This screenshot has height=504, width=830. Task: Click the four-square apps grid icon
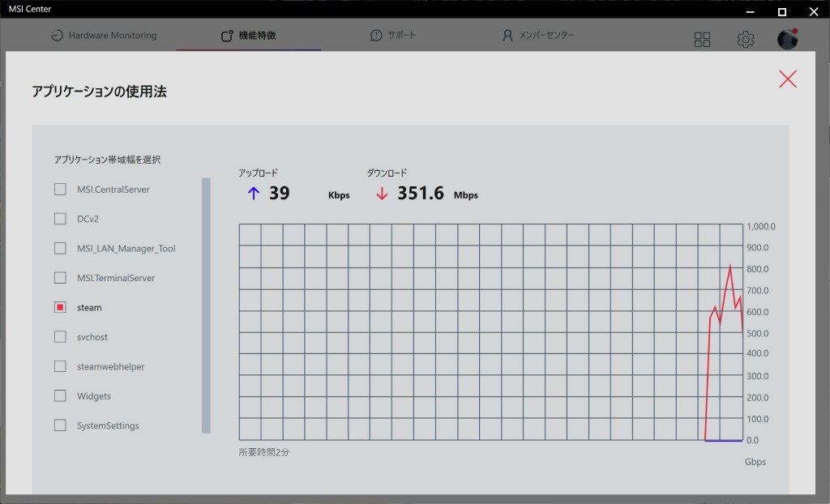coord(703,40)
